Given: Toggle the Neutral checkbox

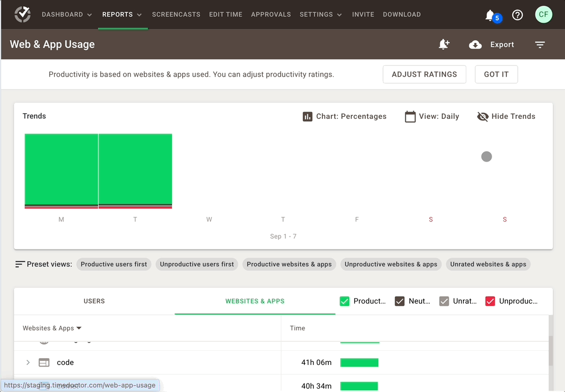Looking at the screenshot, I should click(x=400, y=301).
